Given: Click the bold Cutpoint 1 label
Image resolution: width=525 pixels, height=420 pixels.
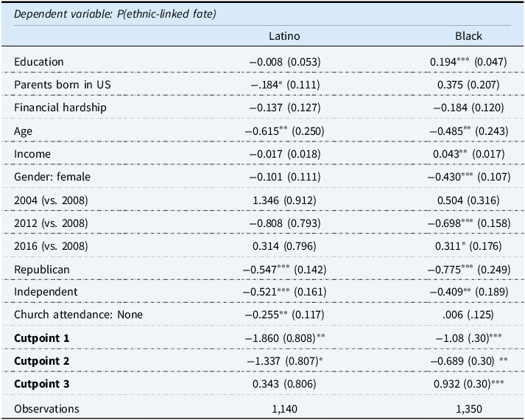Looking at the screenshot, I should [x=41, y=338].
